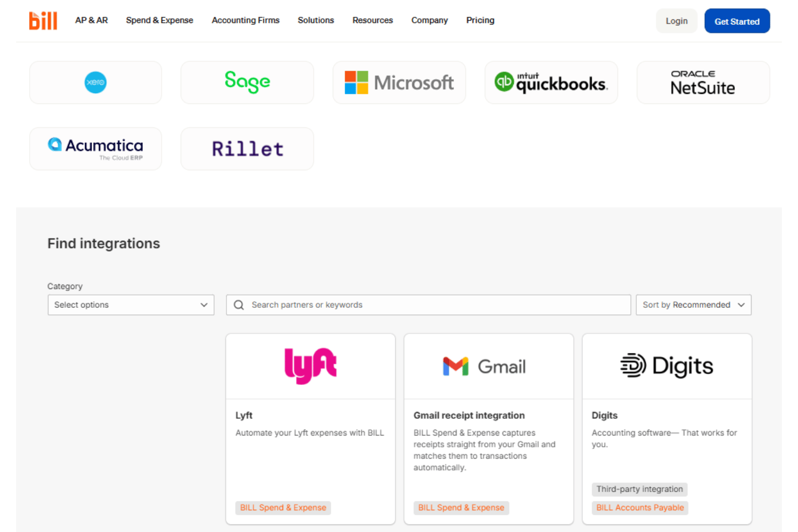Screen dimensions: 798x532
Task: Open the Lyft integration title
Action: coord(244,416)
